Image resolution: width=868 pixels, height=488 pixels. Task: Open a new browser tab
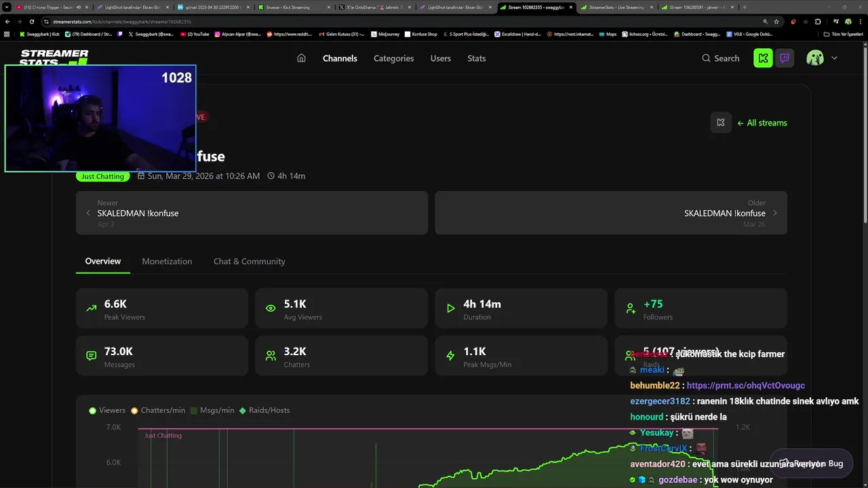click(745, 7)
